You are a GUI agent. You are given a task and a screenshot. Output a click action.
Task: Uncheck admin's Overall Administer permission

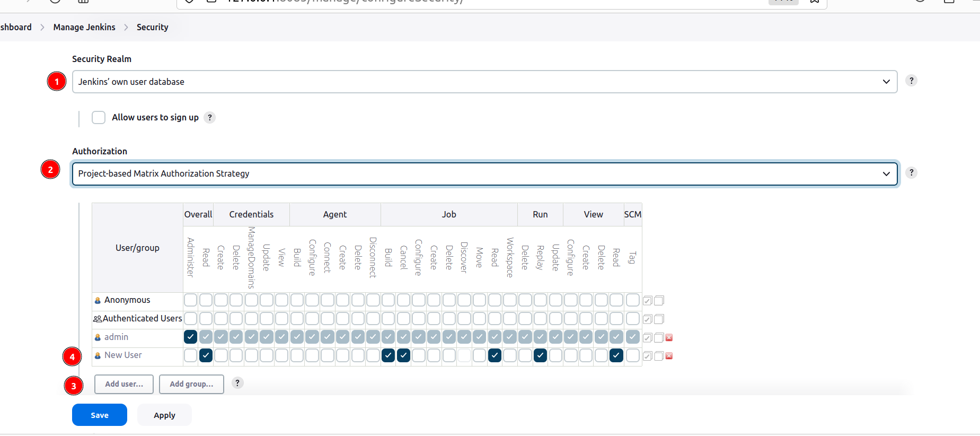point(190,337)
